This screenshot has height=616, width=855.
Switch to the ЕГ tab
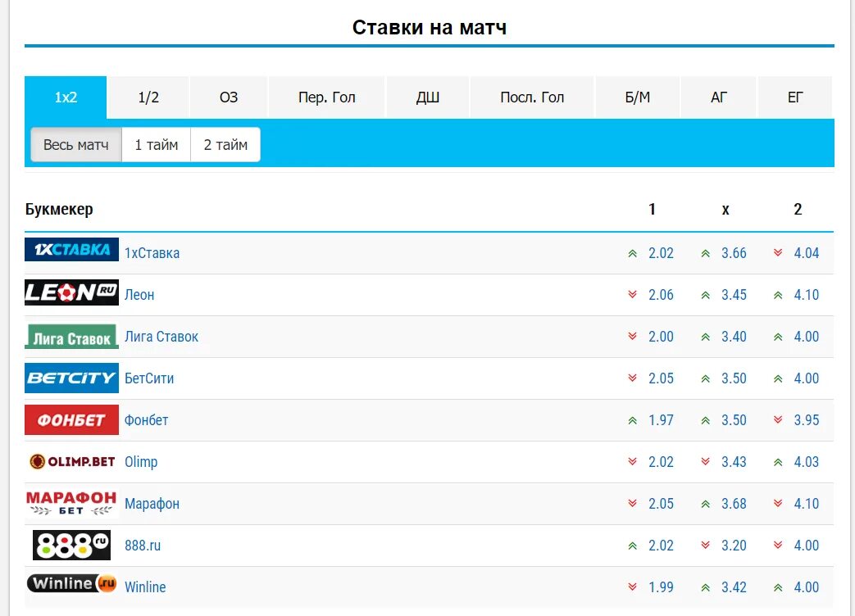tap(795, 97)
